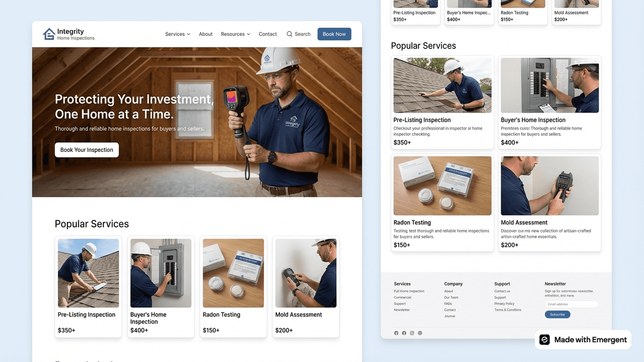Expand the Resources dropdown menu
Screen dimensions: 644x362
[x=235, y=34]
